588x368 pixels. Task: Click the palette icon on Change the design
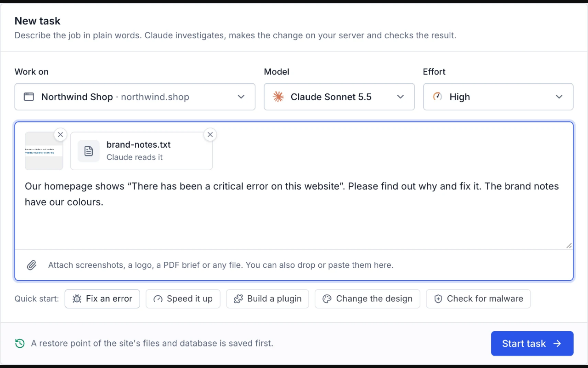click(327, 299)
